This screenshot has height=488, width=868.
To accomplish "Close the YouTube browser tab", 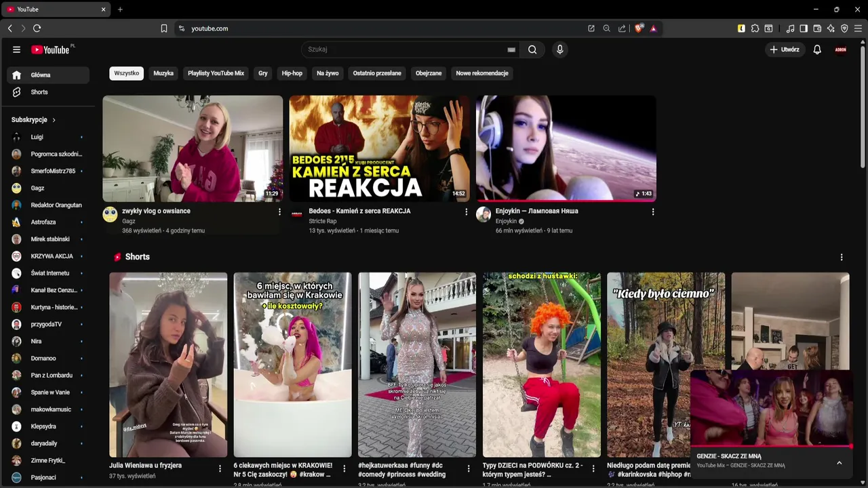I will click(x=104, y=9).
